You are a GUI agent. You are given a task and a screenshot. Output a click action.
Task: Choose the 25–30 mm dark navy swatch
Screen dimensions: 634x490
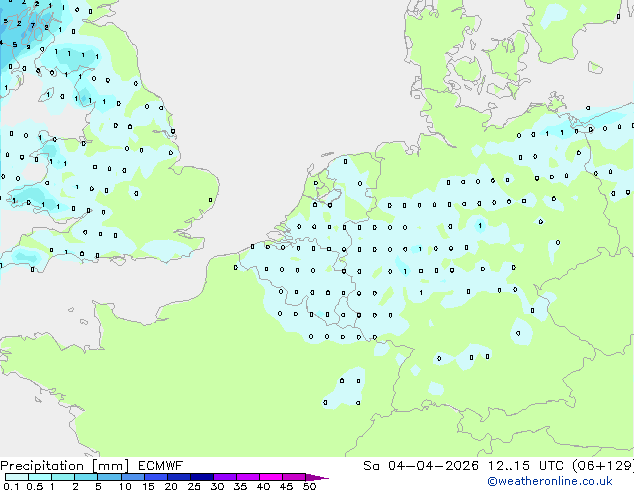point(201,477)
